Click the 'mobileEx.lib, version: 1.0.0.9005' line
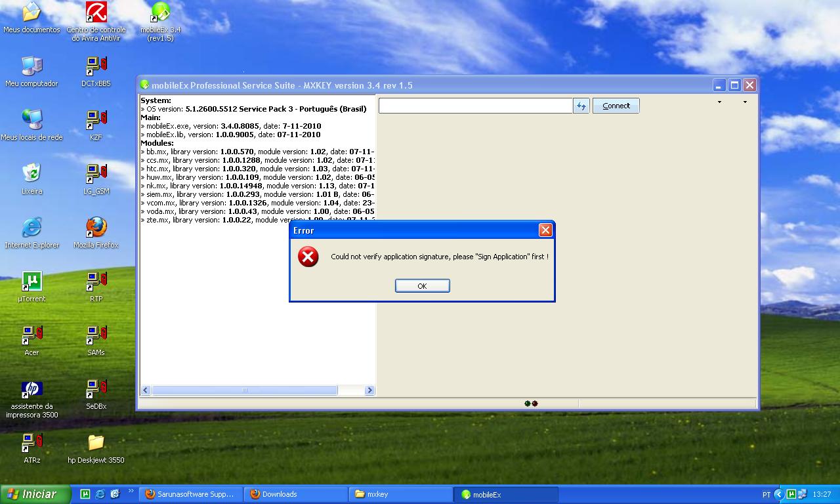This screenshot has width=840, height=504. point(230,135)
